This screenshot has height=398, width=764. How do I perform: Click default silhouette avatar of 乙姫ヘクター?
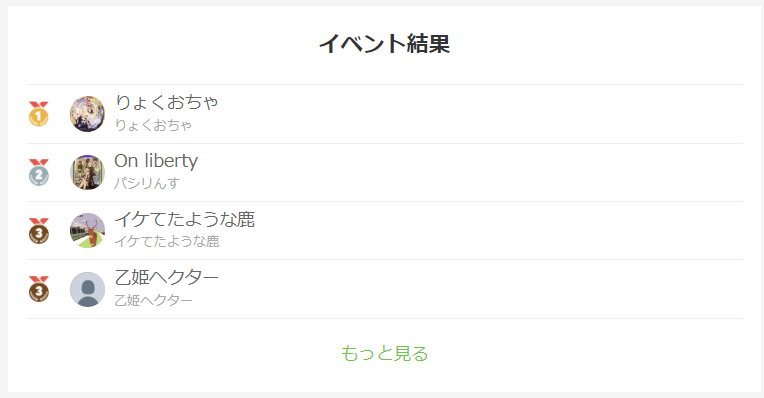point(87,289)
